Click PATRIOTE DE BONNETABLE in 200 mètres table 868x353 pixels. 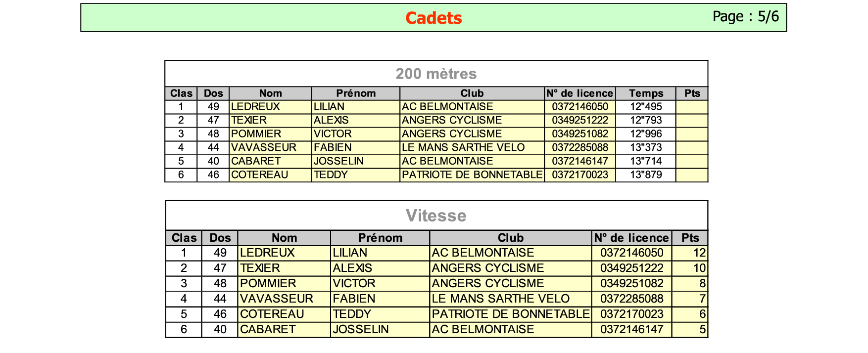(x=472, y=175)
